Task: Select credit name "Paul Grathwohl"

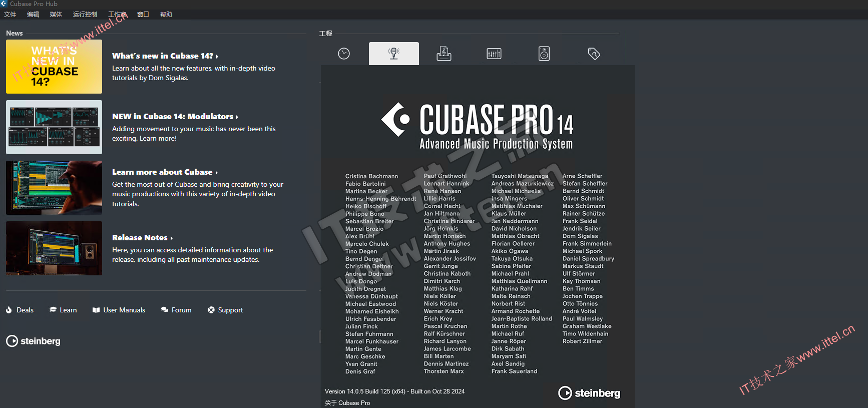Action: 445,176
